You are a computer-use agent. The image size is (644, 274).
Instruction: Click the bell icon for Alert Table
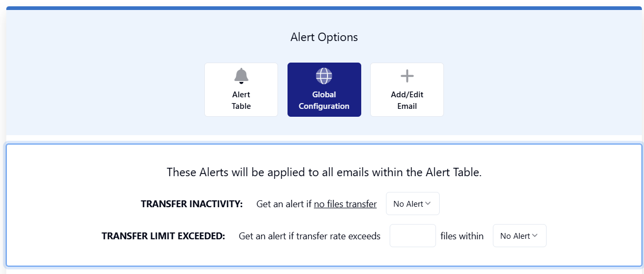click(x=241, y=76)
